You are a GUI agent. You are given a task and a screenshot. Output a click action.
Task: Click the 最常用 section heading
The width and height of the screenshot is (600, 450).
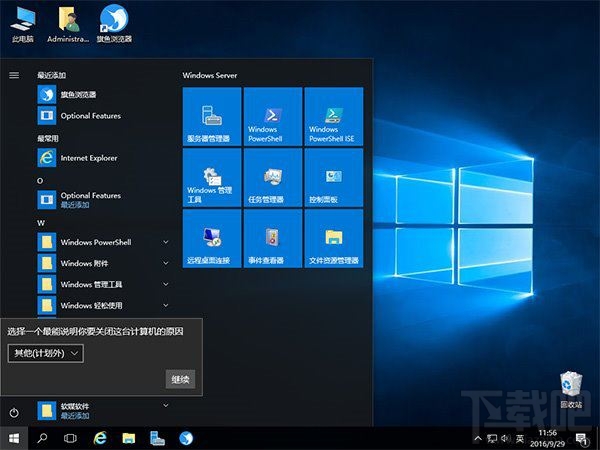coord(48,139)
